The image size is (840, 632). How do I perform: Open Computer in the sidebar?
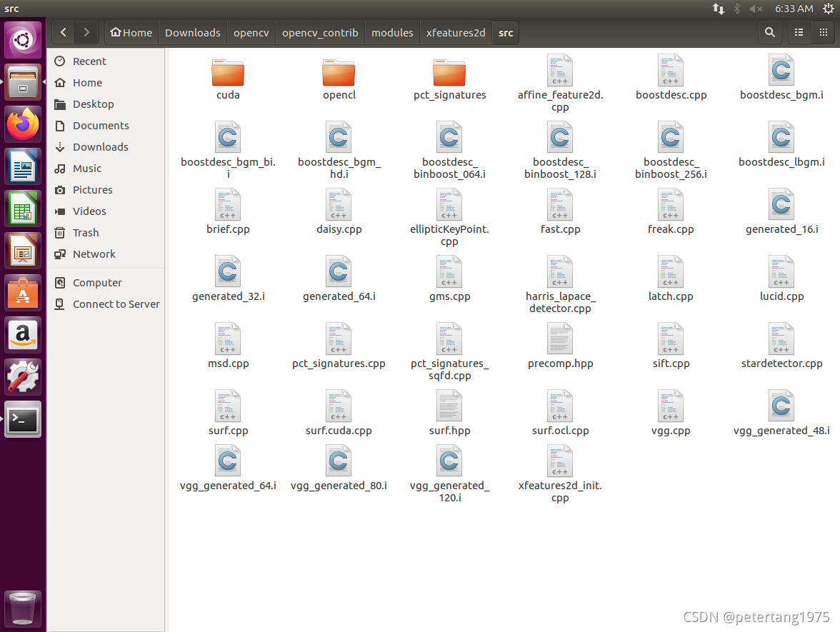click(106, 282)
